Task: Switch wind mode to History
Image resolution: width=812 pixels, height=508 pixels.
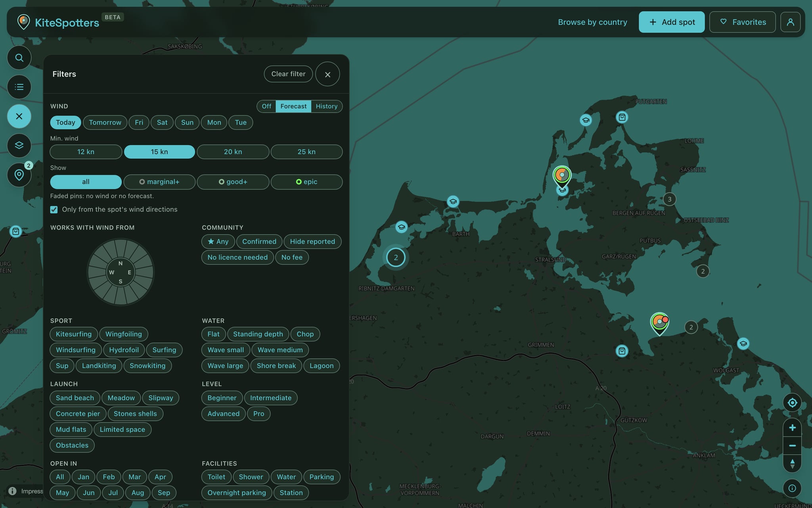Action: pos(327,106)
